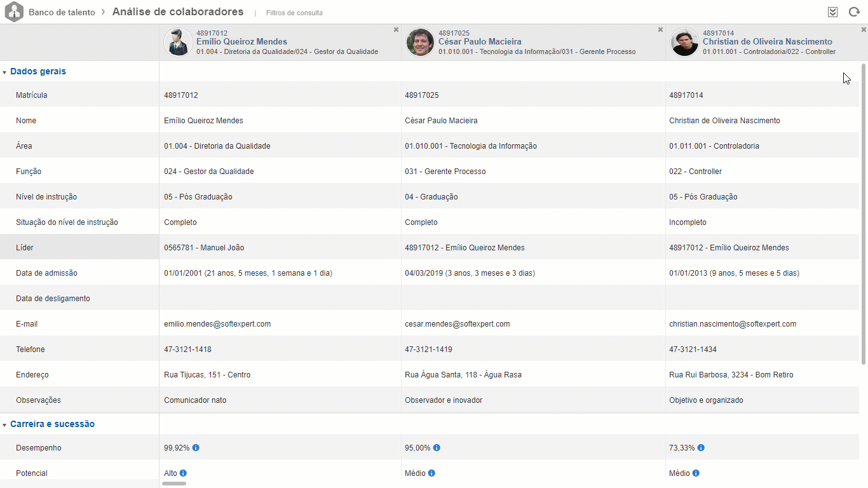
Task: Click info icon next to 99,92% performance
Action: click(x=196, y=448)
